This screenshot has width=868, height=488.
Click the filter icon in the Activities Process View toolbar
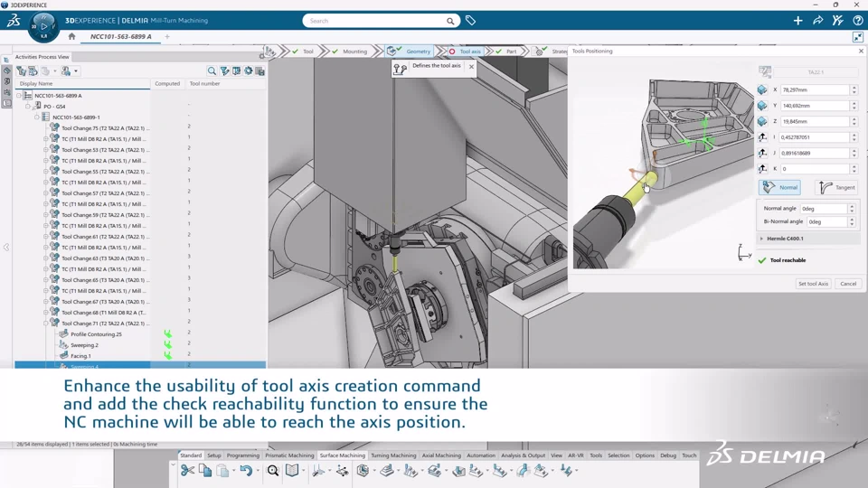point(224,70)
